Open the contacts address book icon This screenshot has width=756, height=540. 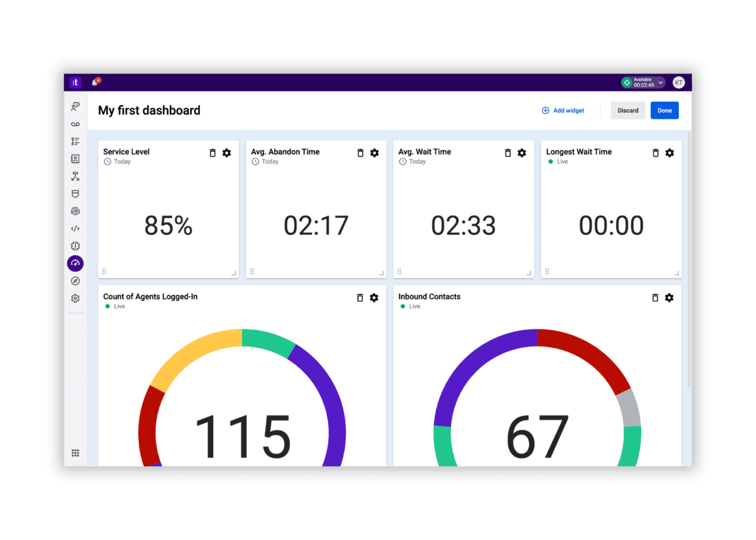pos(75,158)
